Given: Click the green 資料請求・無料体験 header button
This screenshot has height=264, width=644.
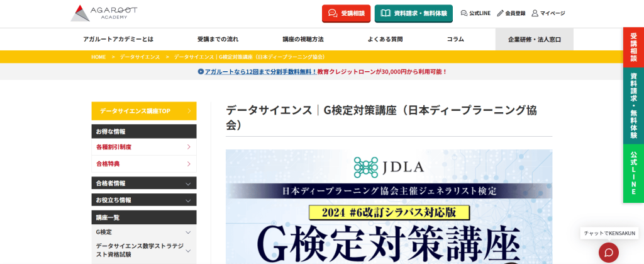Looking at the screenshot, I should coord(414,13).
